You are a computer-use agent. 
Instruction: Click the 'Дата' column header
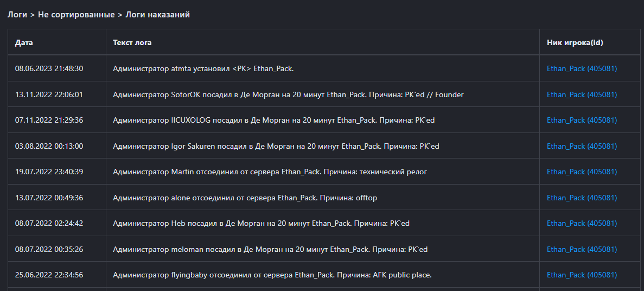click(24, 42)
